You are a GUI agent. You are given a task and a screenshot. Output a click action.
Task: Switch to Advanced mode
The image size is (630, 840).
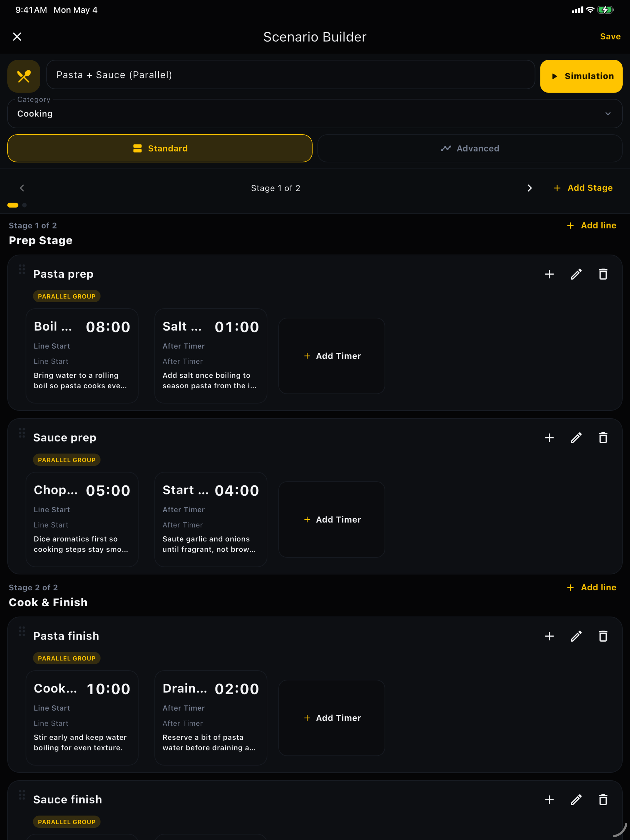pyautogui.click(x=470, y=149)
